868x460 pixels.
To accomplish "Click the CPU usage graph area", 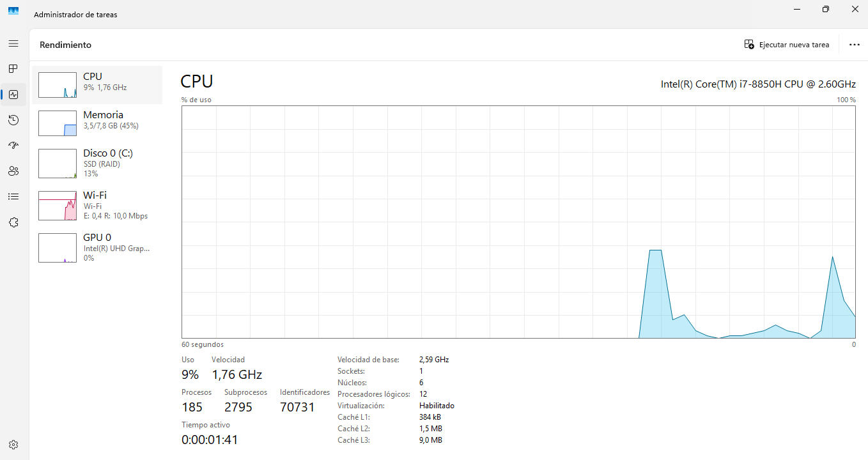I will click(x=518, y=222).
